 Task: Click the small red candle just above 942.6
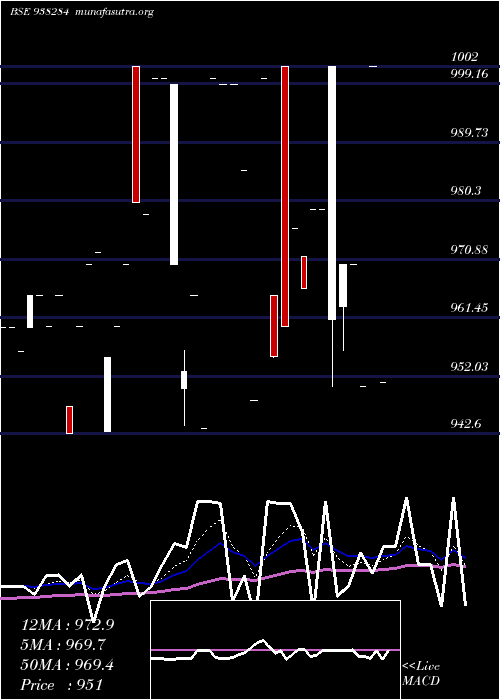69,420
